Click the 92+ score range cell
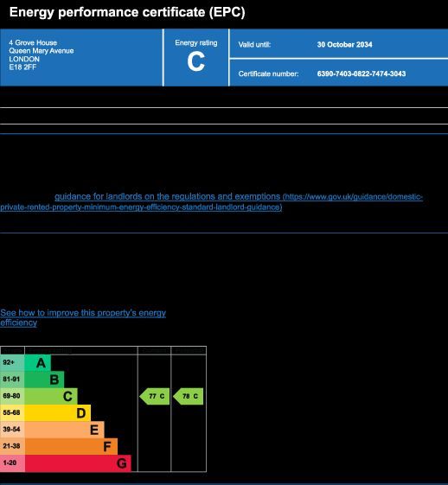Screen dimensions: 448x485 click(x=12, y=363)
